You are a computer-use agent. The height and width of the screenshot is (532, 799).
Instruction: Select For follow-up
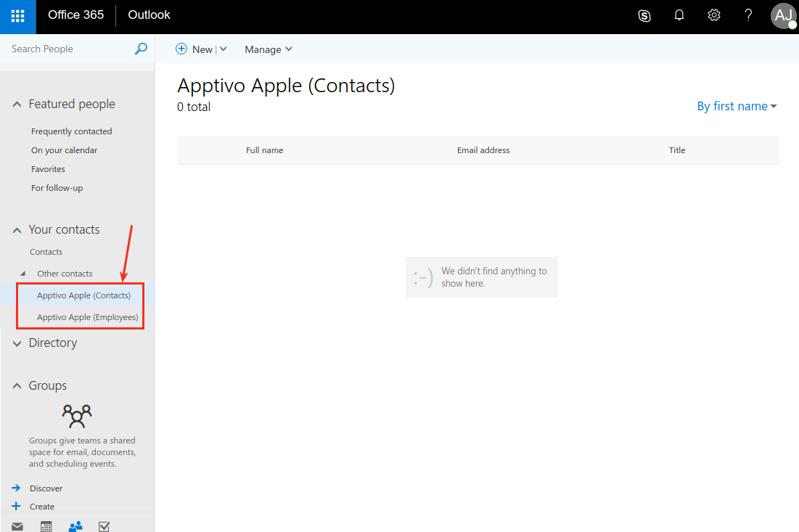coord(57,188)
